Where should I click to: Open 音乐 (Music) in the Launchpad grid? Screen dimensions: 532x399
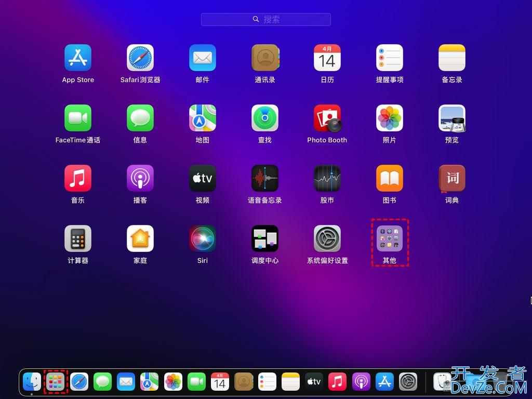[x=78, y=179]
